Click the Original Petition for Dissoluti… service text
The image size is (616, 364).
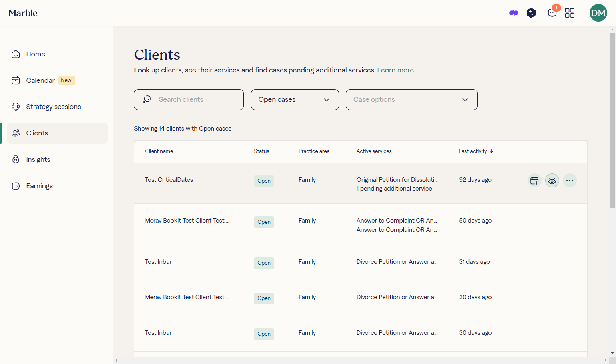397,180
